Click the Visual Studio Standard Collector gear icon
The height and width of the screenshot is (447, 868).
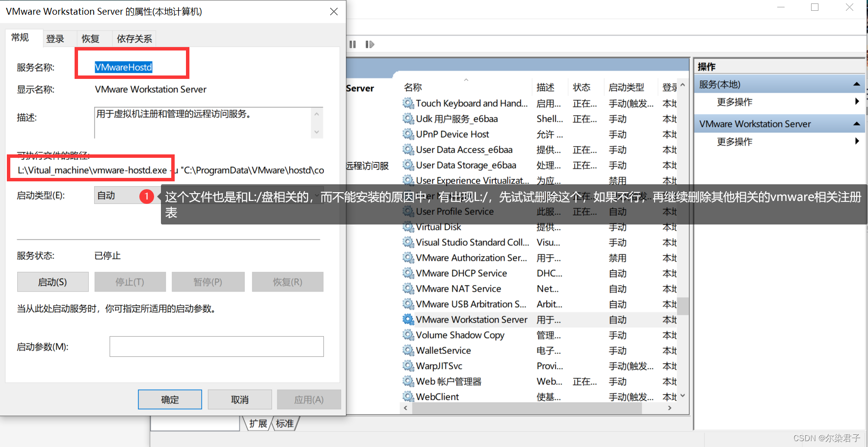click(408, 243)
